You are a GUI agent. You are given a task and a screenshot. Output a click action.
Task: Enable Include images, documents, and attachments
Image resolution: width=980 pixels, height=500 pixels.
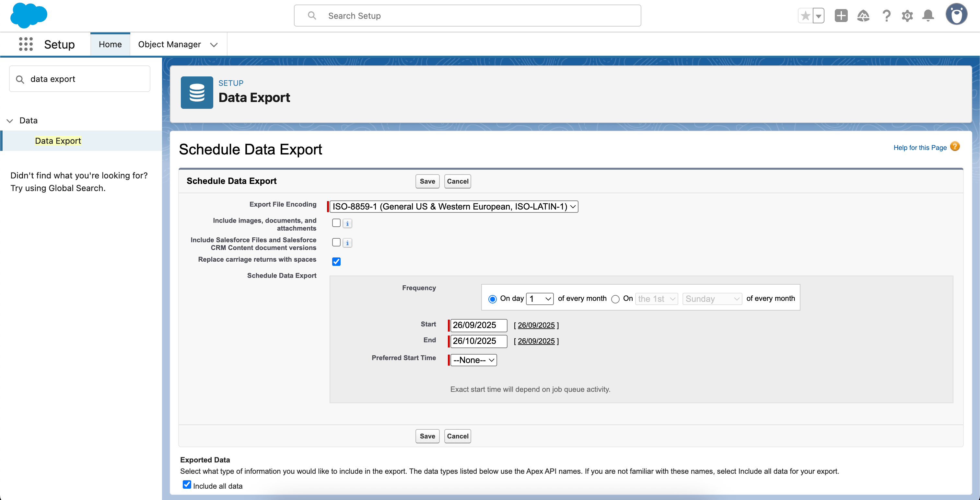[336, 223]
